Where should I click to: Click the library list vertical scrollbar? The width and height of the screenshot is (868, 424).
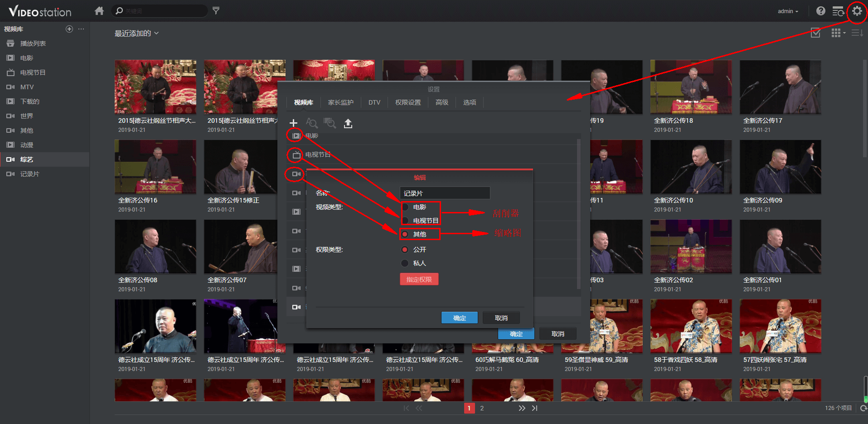578,213
